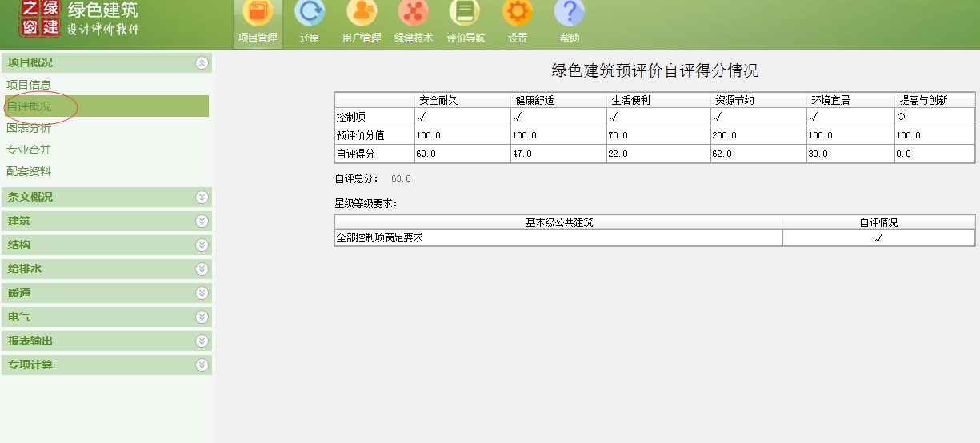Open 图表分析 in sidebar
980x443 pixels.
29,128
